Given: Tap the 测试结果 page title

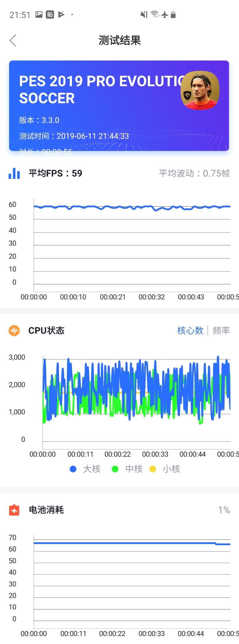Looking at the screenshot, I should [x=119, y=40].
